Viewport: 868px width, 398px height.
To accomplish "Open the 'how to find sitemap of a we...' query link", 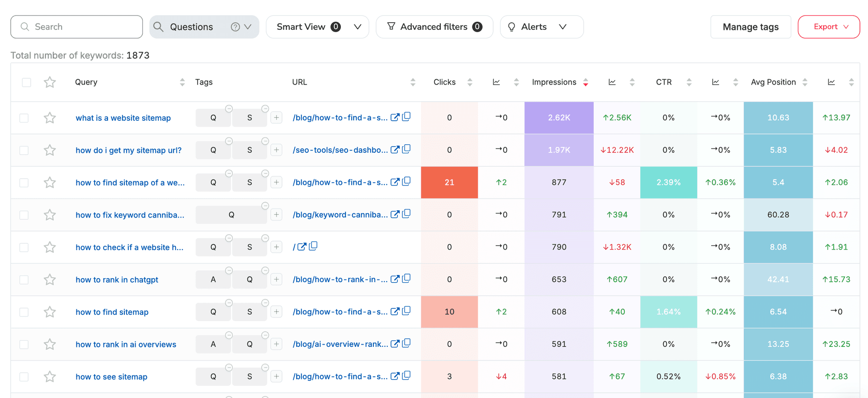I will click(x=130, y=183).
